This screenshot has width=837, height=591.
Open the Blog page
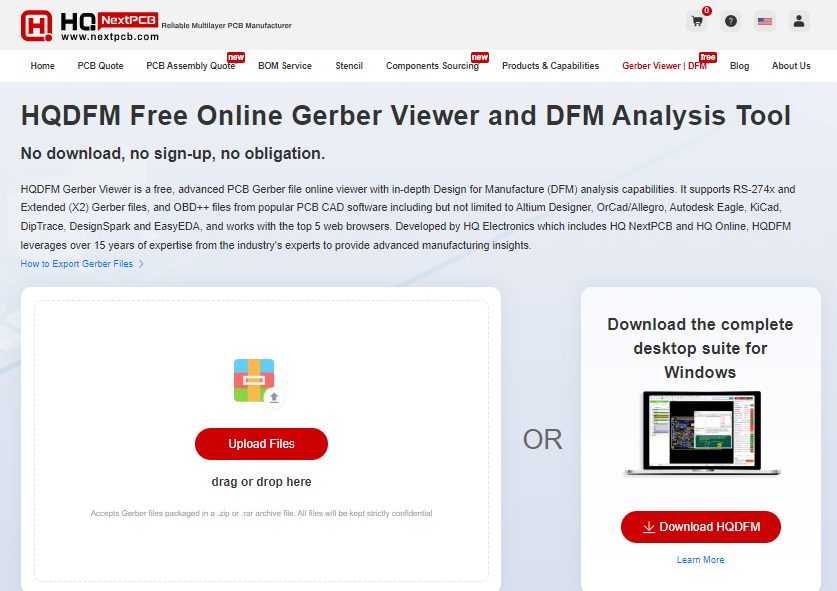click(739, 66)
